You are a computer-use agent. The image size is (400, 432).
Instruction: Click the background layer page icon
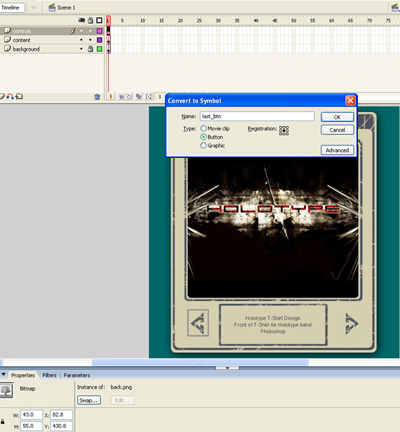(7, 49)
